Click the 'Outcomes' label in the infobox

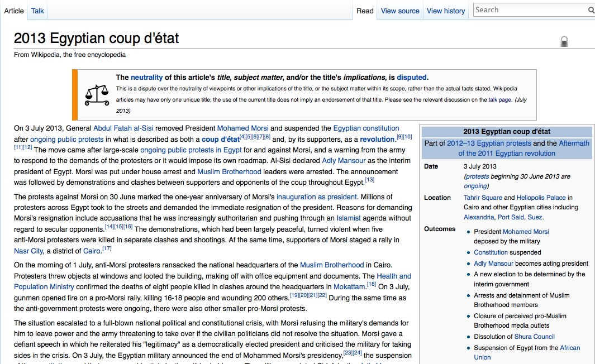coord(440,229)
